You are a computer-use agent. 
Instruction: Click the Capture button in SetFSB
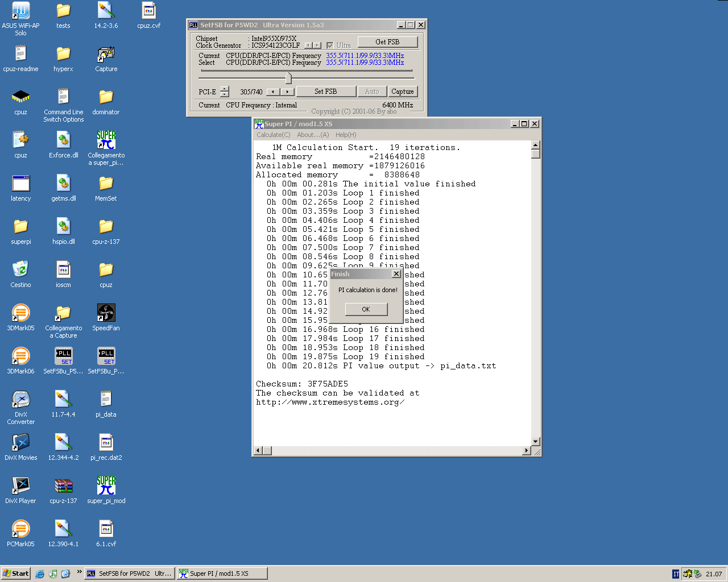click(403, 92)
